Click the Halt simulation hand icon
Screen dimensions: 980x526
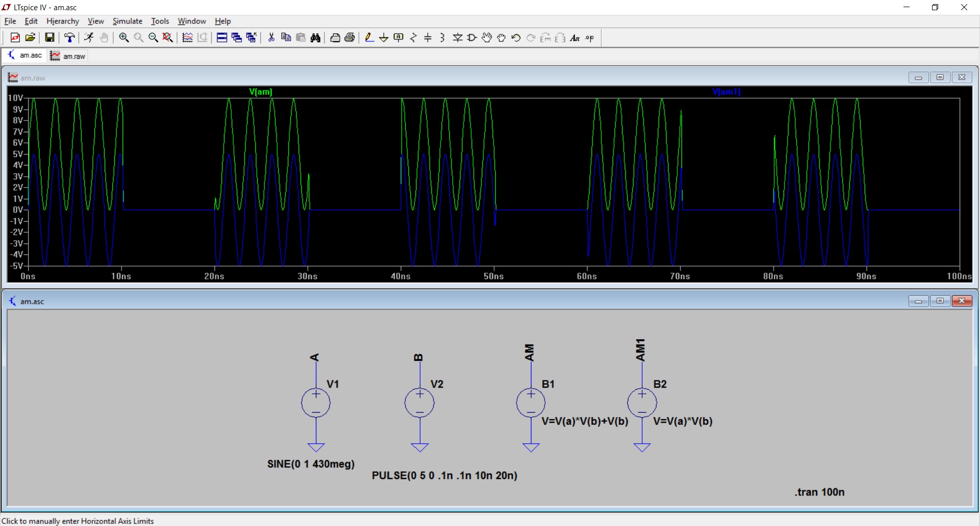pyautogui.click(x=104, y=38)
